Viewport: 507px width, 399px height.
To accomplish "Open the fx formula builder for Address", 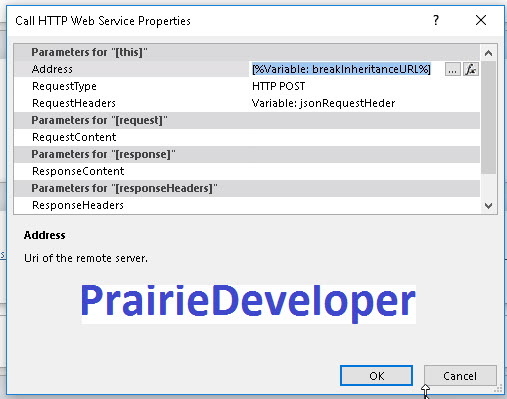I will point(471,69).
